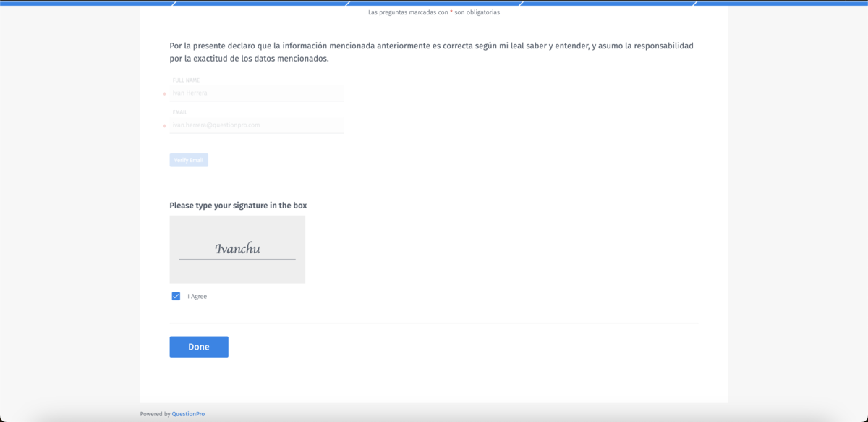Click the FULL NAME field label

tap(186, 80)
